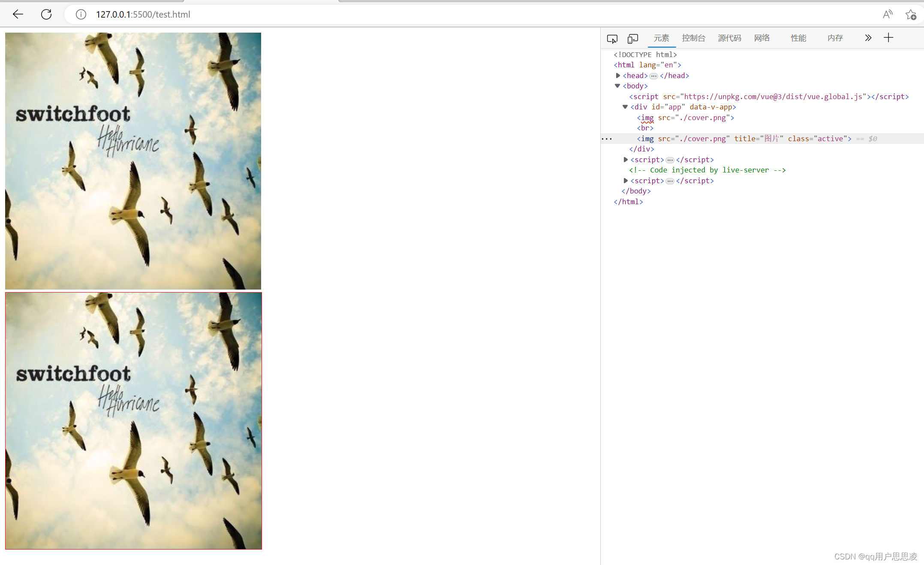Open ./cover.png link in active img node
Image resolution: width=924 pixels, height=565 pixels.
coord(702,139)
